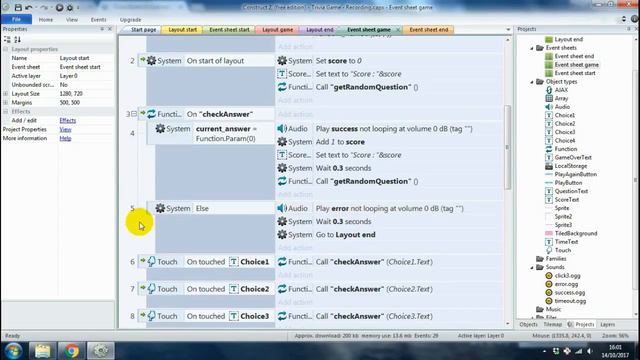
Task: Switch to the Tilemap panel tab
Action: (553, 324)
